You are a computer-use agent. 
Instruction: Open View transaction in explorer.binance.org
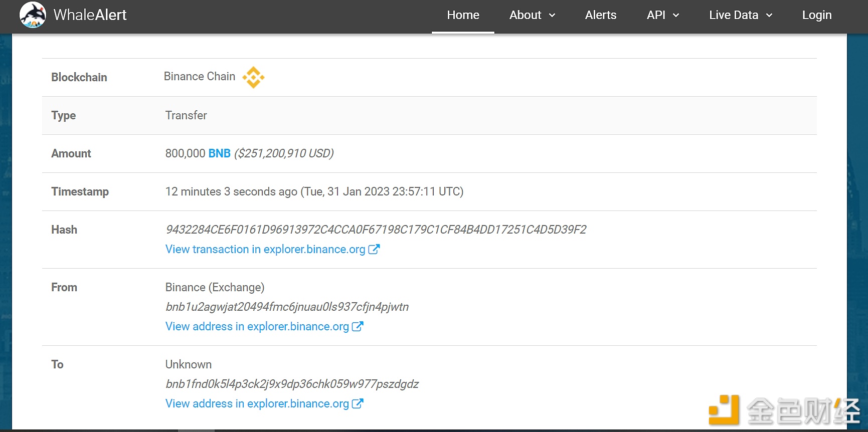265,249
